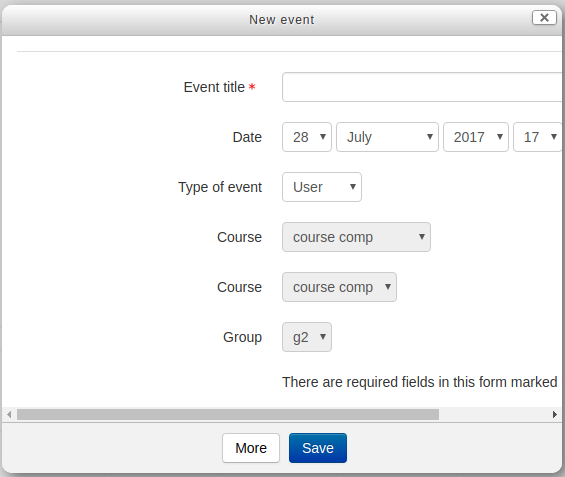Click the Event title text field
Viewport: 565px width, 477px height.
coord(422,87)
